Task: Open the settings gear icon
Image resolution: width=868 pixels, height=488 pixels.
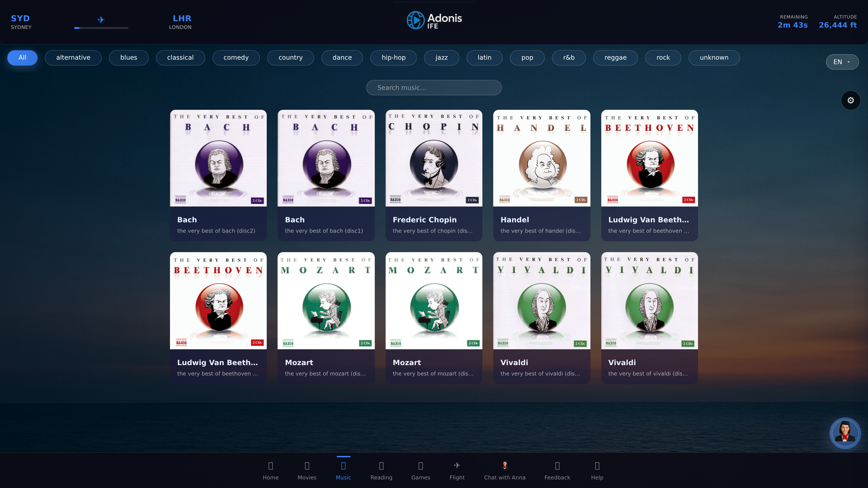Action: [x=850, y=100]
